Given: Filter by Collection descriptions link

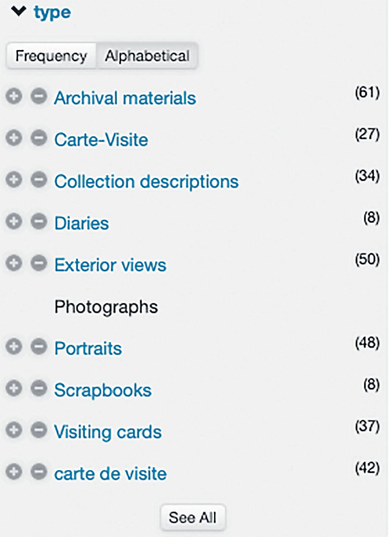Looking at the screenshot, I should pos(146,181).
